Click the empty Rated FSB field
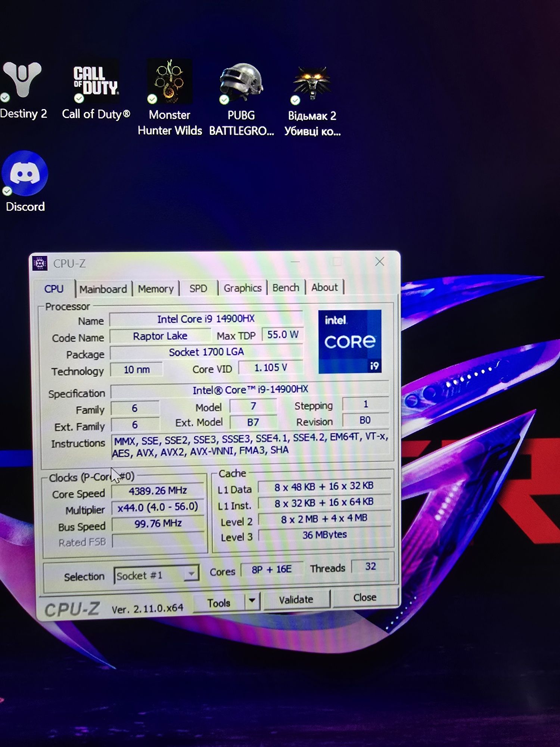This screenshot has height=747, width=560. [158, 540]
